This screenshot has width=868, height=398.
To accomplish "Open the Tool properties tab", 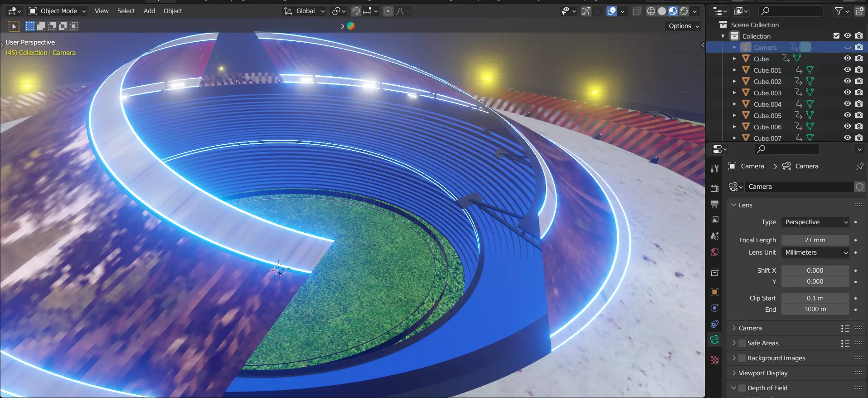I will (715, 168).
